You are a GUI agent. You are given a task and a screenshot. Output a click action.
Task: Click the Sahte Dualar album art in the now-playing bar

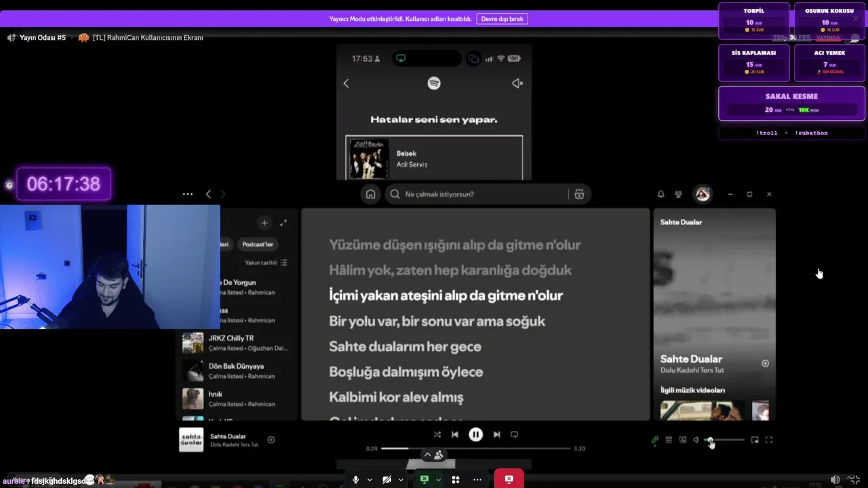click(x=191, y=440)
